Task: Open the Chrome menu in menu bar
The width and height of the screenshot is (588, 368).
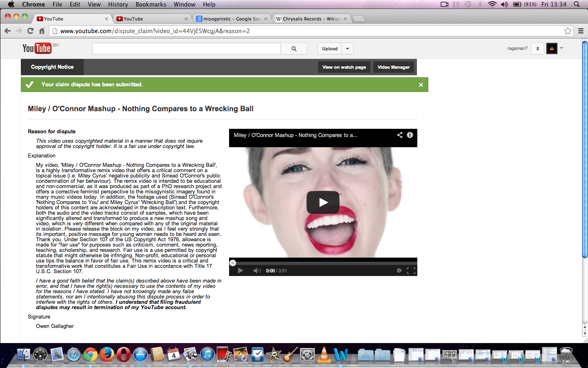Action: [33, 4]
